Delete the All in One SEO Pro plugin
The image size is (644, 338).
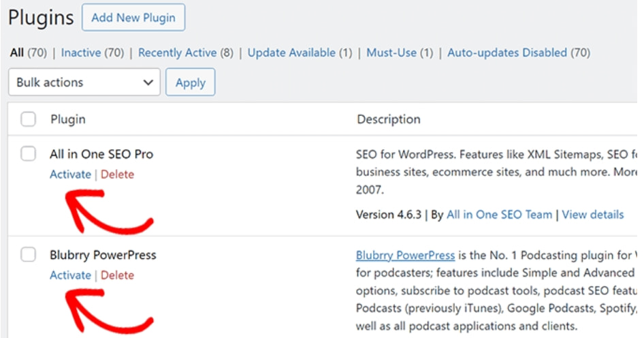tap(117, 174)
